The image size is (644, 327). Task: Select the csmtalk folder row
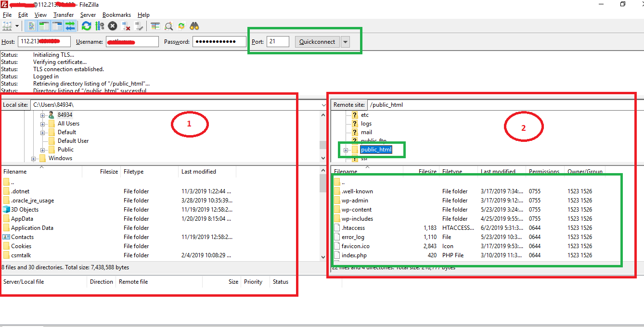(160, 255)
